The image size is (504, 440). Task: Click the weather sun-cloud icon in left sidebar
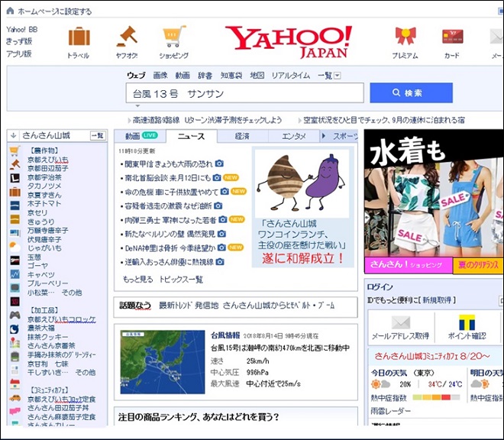(15, 247)
